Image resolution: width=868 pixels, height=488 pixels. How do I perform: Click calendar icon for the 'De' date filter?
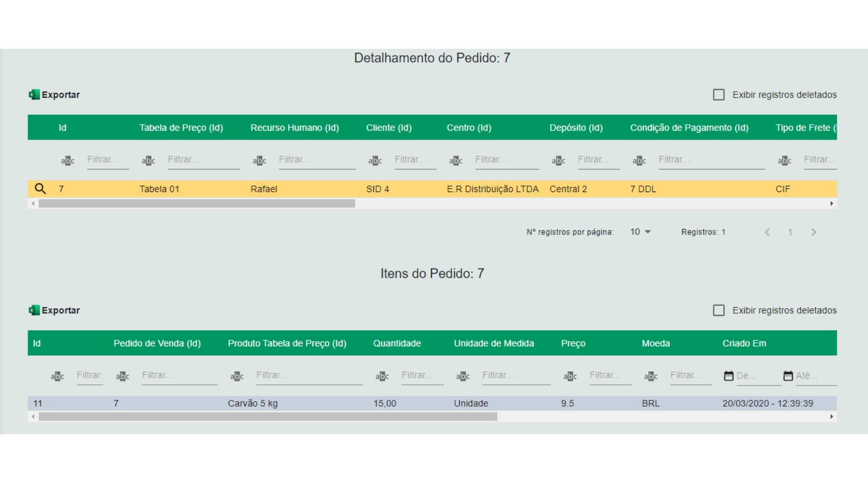pyautogui.click(x=728, y=376)
